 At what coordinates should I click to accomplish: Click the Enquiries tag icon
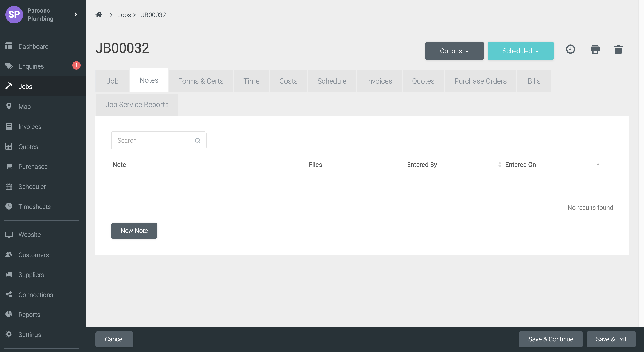pyautogui.click(x=9, y=66)
